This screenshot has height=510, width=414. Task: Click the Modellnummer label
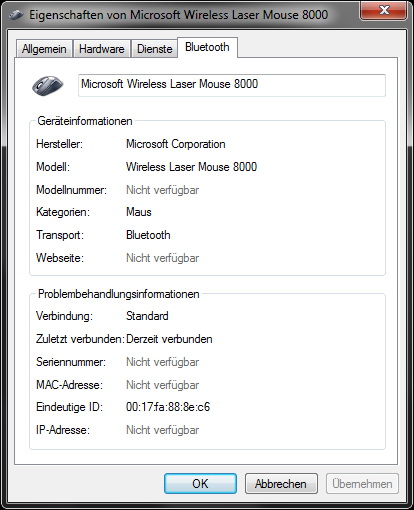point(72,190)
